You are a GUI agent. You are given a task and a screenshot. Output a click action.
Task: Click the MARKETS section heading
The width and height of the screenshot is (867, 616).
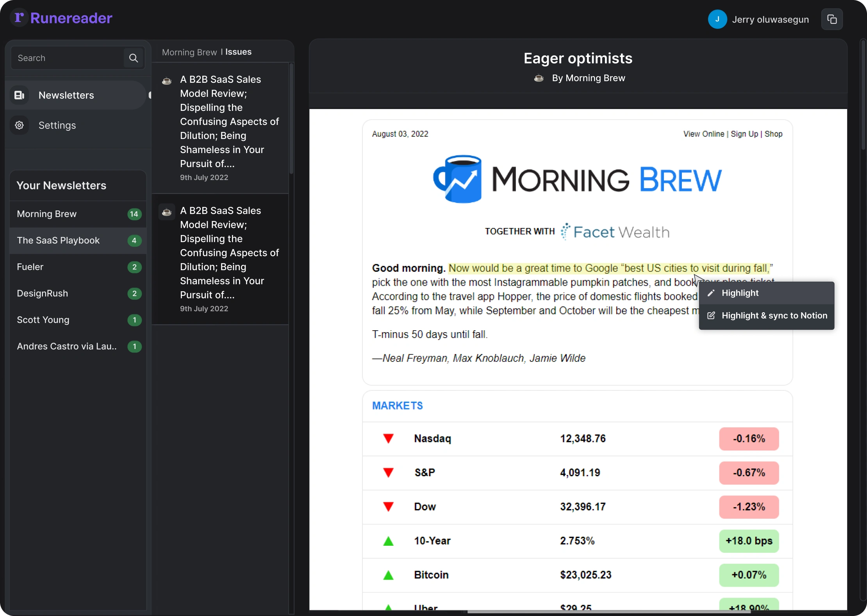[x=397, y=406]
